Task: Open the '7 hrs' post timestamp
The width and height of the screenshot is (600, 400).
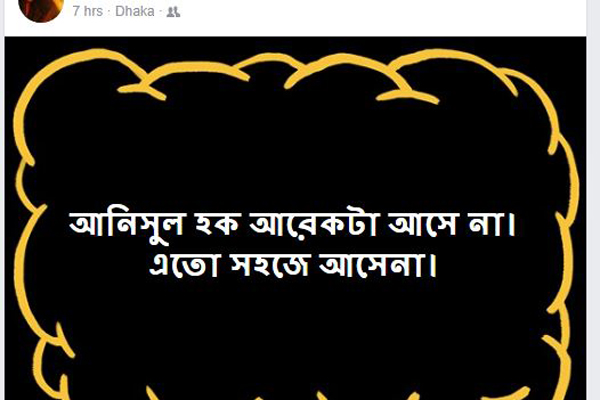Action: [88, 11]
